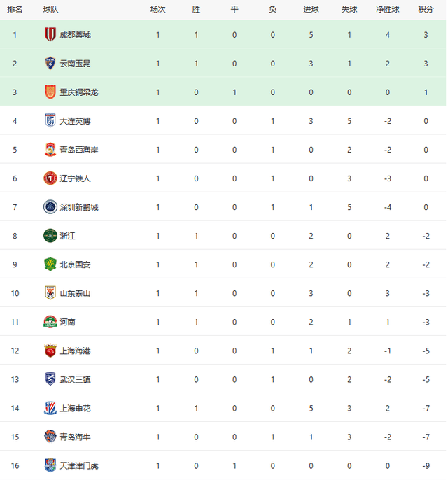
Task: Click the 净胜球 column header
Action: pos(387,9)
